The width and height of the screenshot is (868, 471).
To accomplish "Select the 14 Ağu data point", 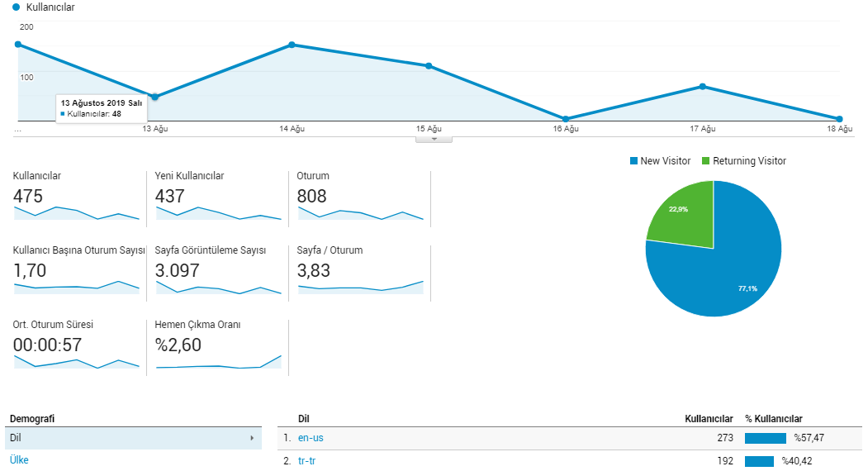I will (x=292, y=45).
